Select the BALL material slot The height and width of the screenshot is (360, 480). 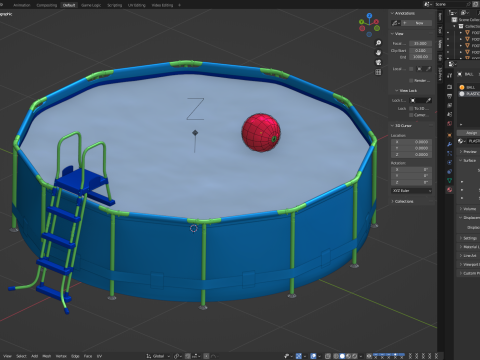coord(469,87)
